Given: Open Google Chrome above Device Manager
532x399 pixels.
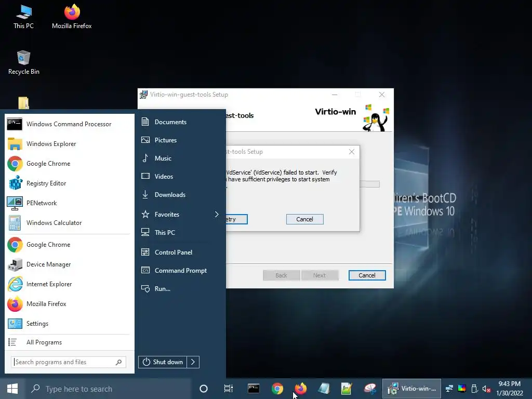Looking at the screenshot, I should [69, 245].
